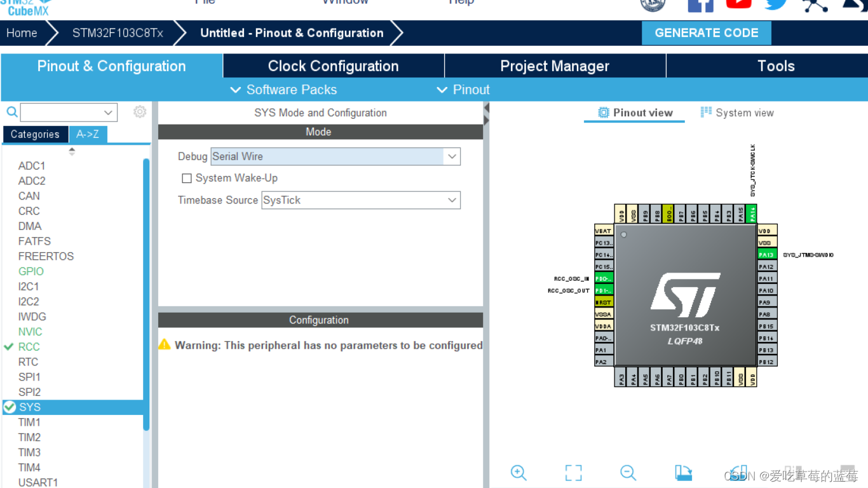
Task: Click the peripheral search magnifier icon
Action: 12,112
